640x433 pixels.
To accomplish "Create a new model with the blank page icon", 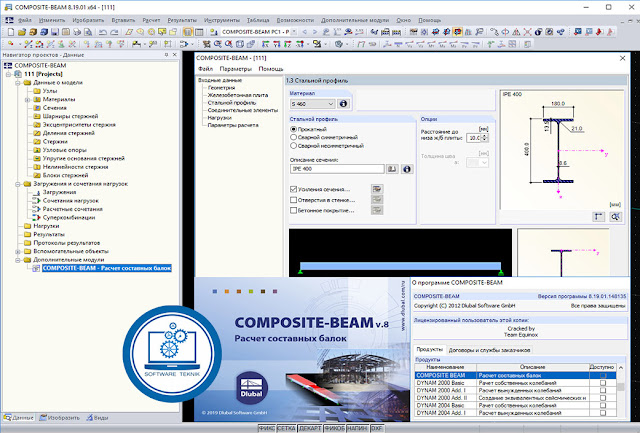I will click(x=11, y=31).
